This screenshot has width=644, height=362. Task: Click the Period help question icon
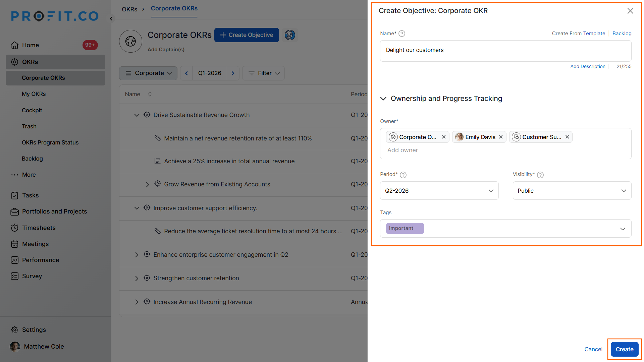(x=403, y=175)
